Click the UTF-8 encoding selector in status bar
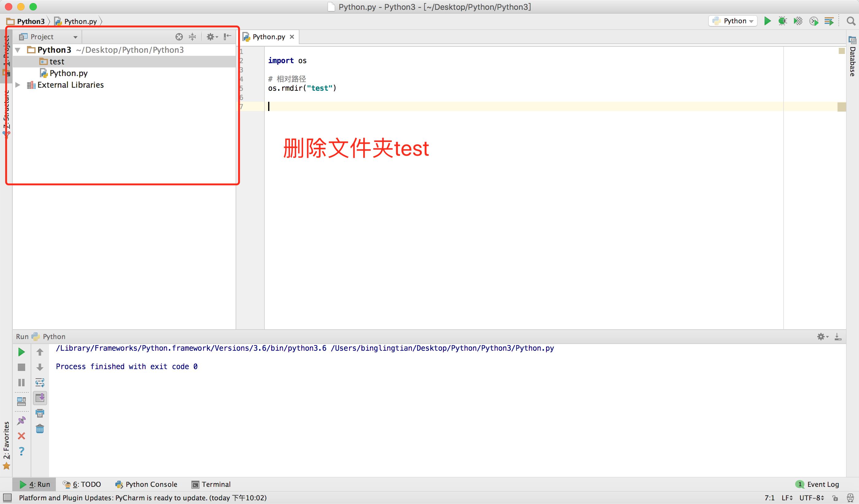 (812, 498)
